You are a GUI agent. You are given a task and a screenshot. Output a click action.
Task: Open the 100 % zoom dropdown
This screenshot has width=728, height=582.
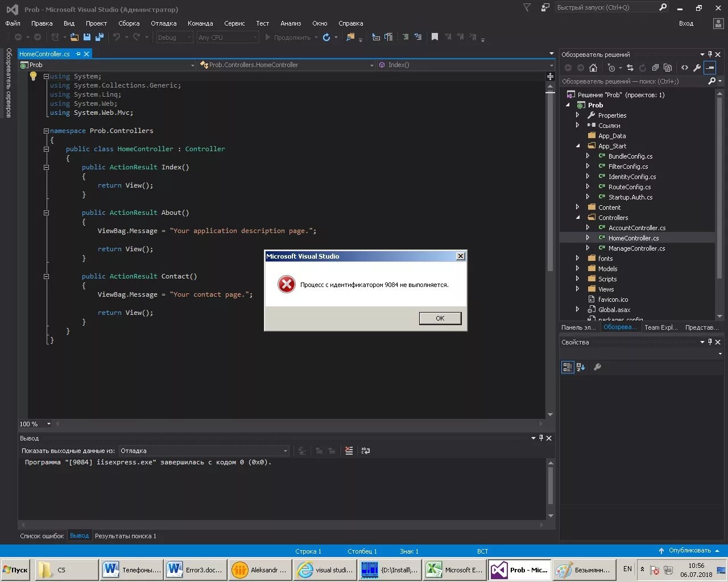click(48, 424)
